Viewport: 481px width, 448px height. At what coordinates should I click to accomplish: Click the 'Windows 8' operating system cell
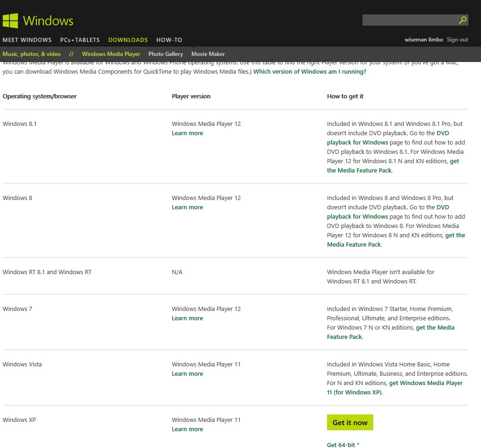click(17, 198)
